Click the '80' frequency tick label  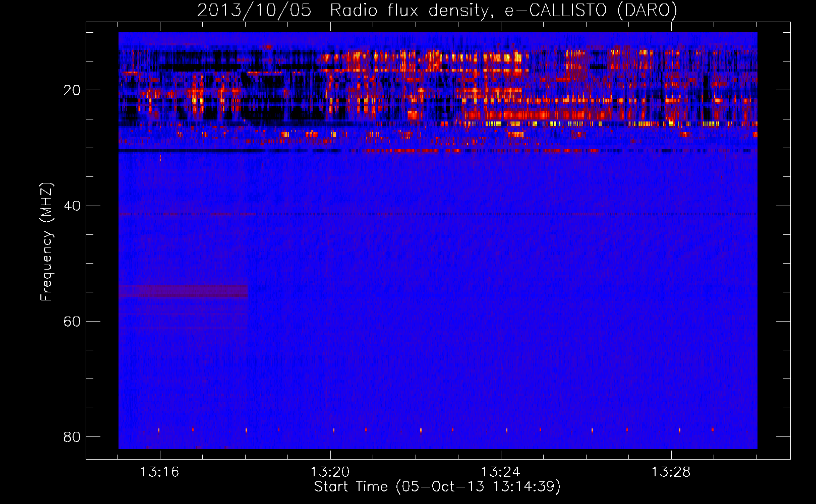tap(72, 437)
